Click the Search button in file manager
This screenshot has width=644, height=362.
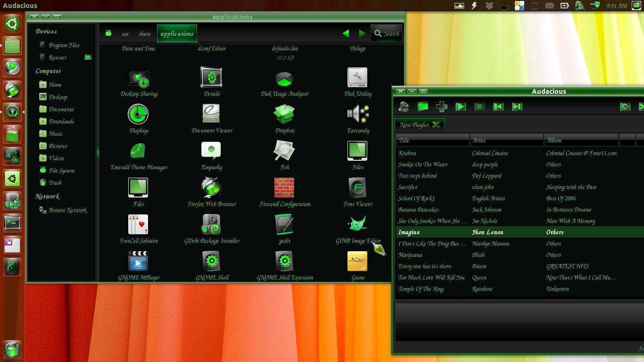click(387, 33)
